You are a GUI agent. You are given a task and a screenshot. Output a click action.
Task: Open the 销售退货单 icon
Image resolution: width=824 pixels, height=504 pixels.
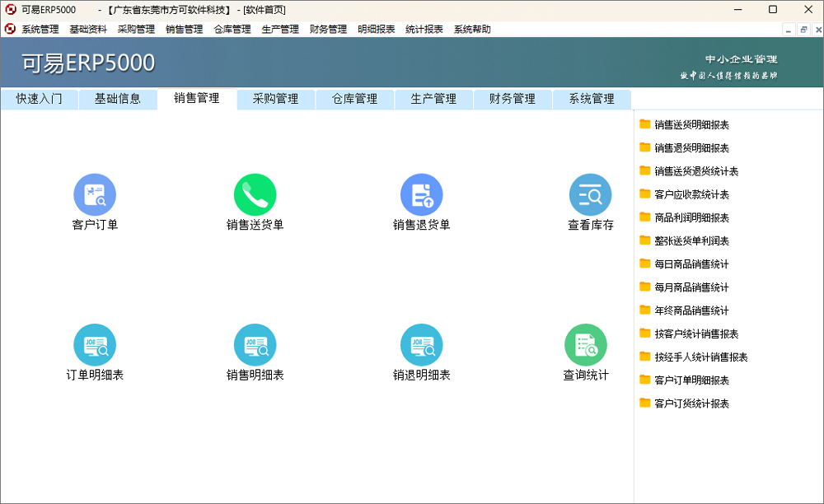[x=421, y=195]
